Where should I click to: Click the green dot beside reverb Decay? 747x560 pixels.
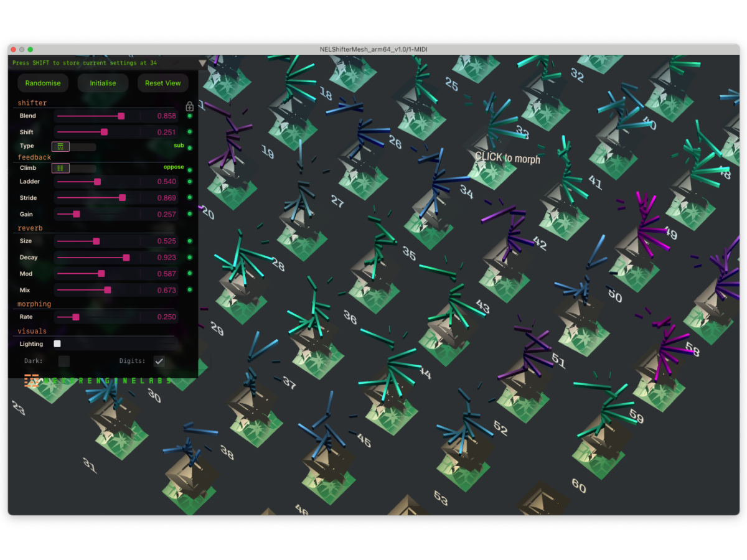click(x=190, y=258)
